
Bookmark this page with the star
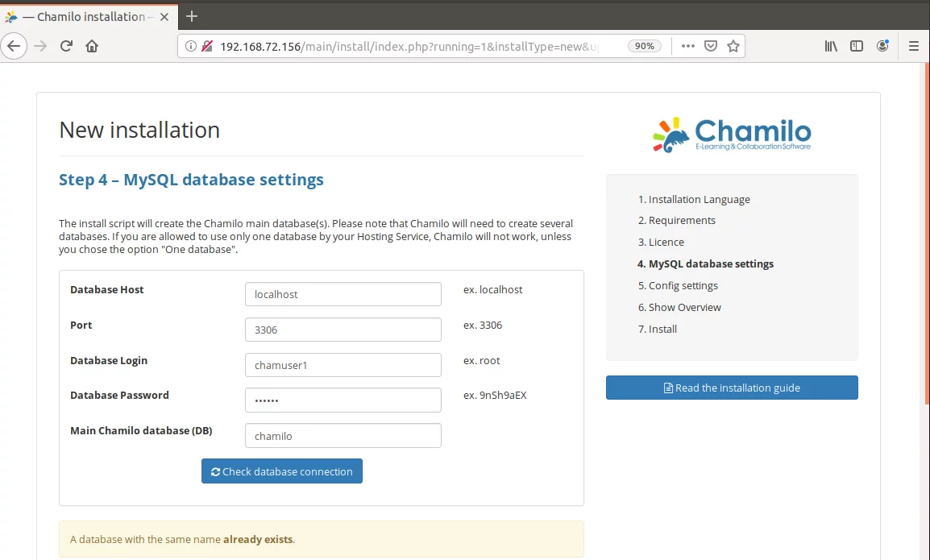pos(733,46)
